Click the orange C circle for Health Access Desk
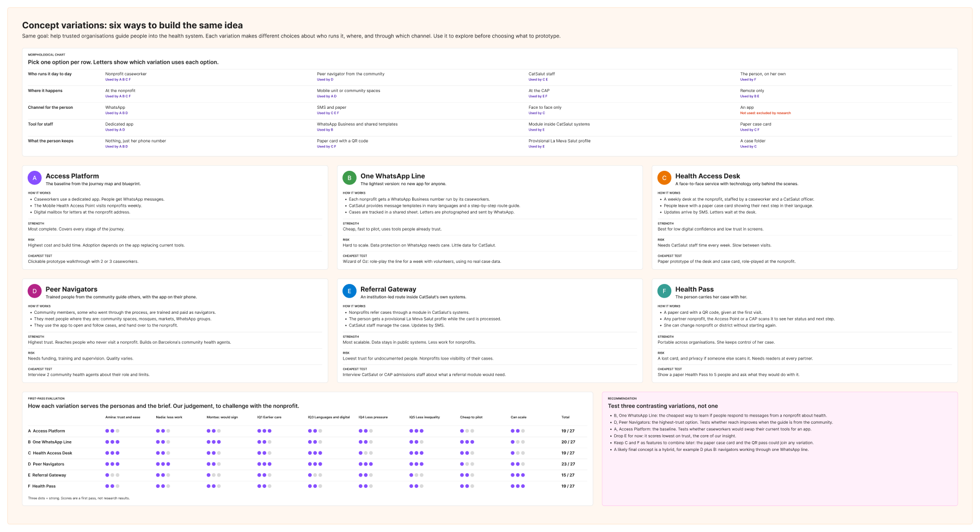Screen dimensions: 980x532 click(664, 178)
